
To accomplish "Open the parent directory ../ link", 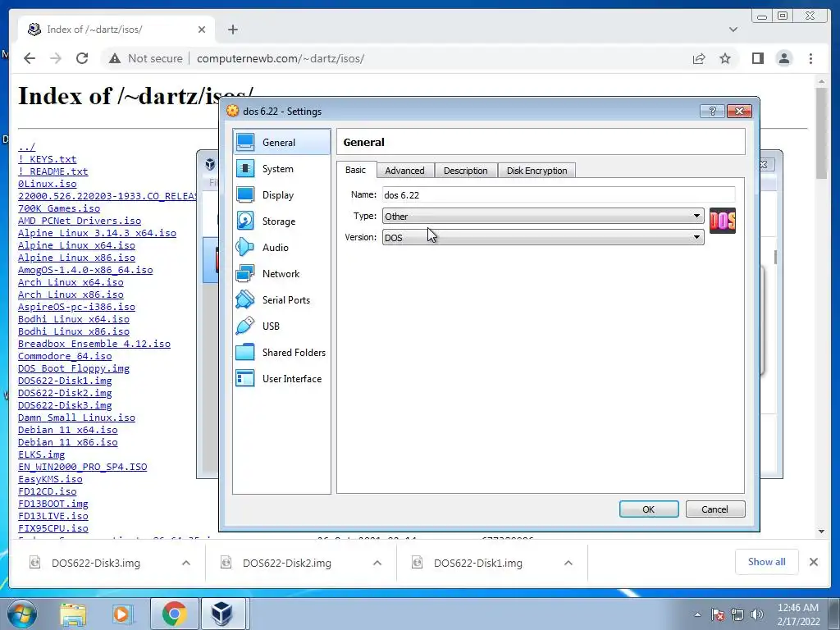I will (x=26, y=147).
